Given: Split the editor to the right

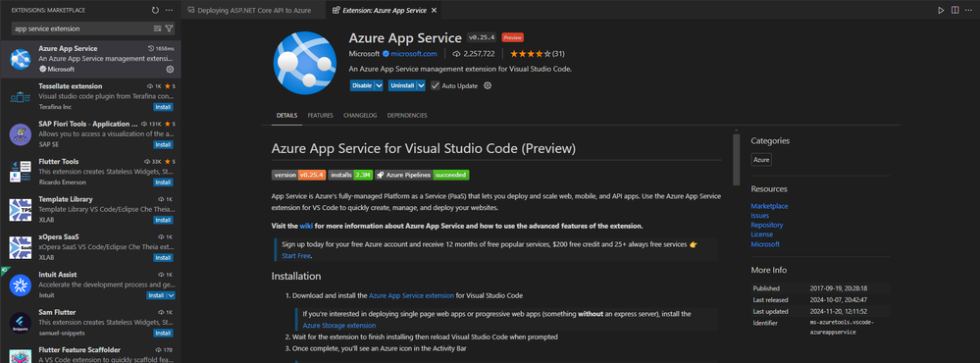Looking at the screenshot, I should tap(955, 10).
